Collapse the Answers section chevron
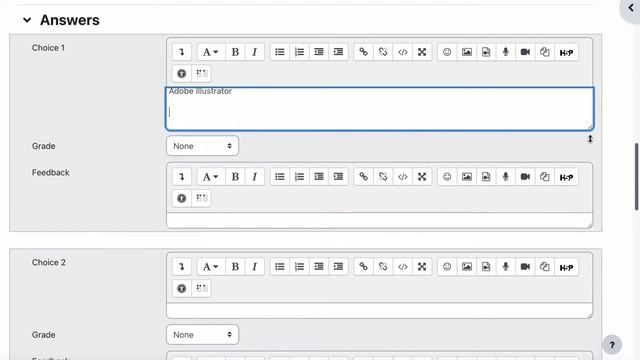 pyautogui.click(x=27, y=20)
